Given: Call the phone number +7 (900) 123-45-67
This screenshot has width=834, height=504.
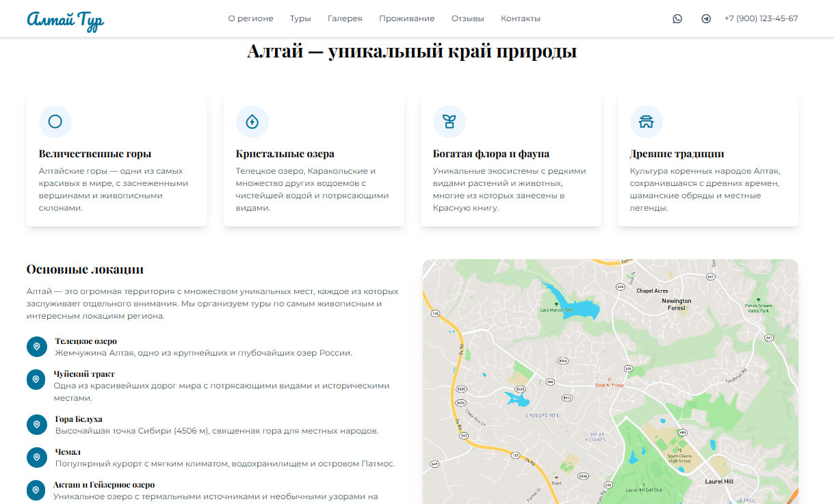Looking at the screenshot, I should coord(761,18).
